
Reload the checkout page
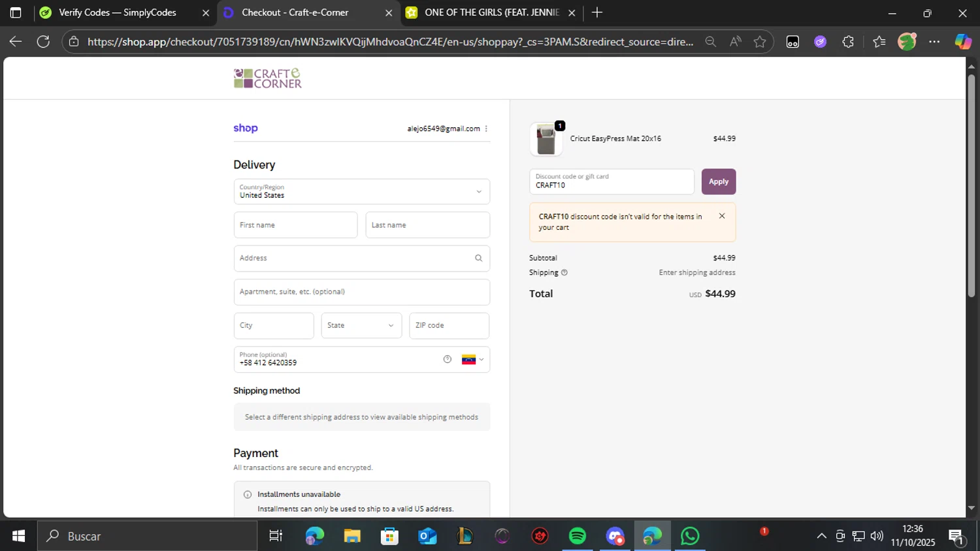[43, 42]
